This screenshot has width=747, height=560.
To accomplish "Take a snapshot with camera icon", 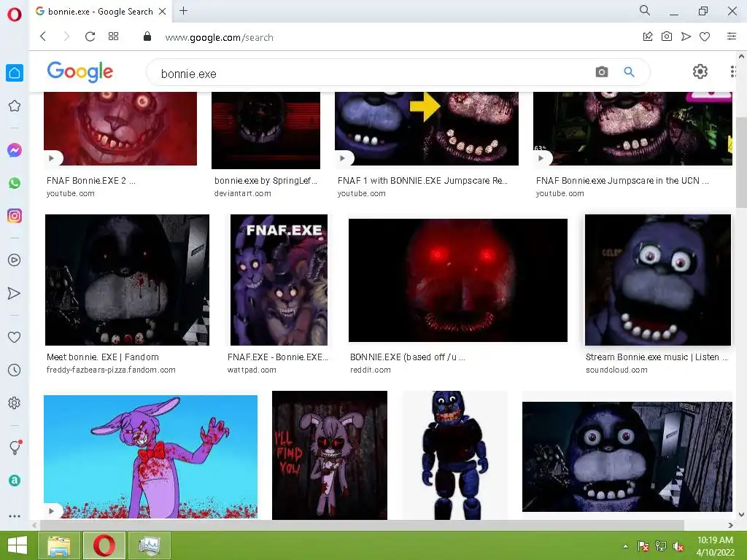I will (667, 36).
